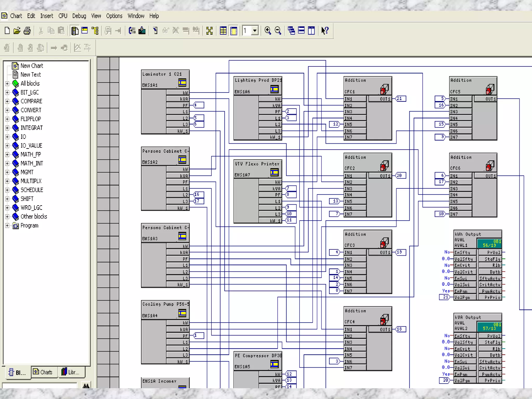
Task: Click the tile horizontally icon
Action: (x=301, y=31)
